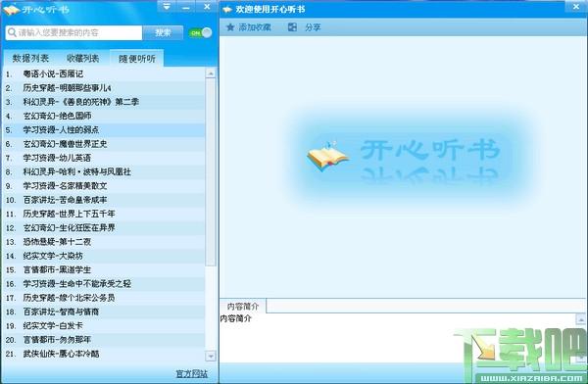This screenshot has height=384, width=588.
Task: Select 粤语小说-西厢记 in the list
Action: coord(105,73)
